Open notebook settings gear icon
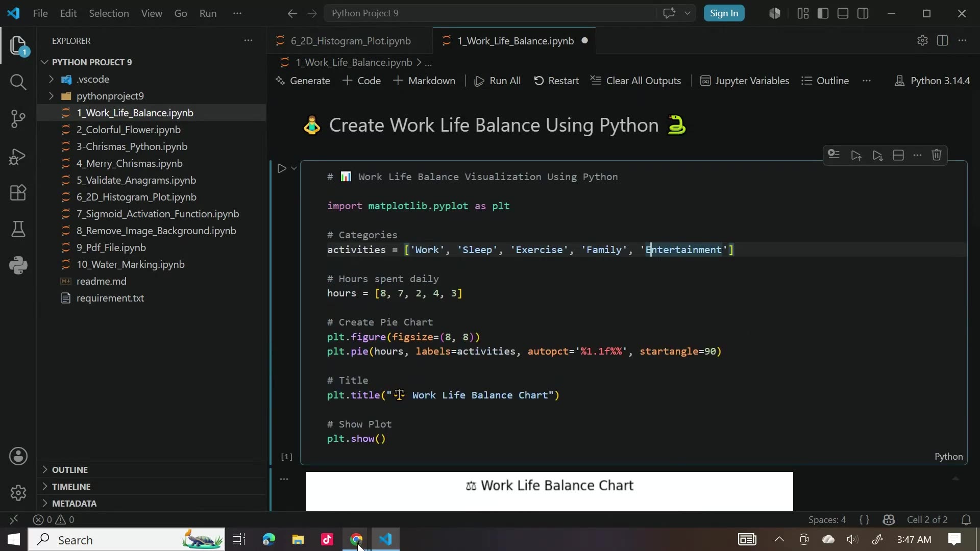Image resolution: width=980 pixels, height=551 pixels. [x=922, y=40]
